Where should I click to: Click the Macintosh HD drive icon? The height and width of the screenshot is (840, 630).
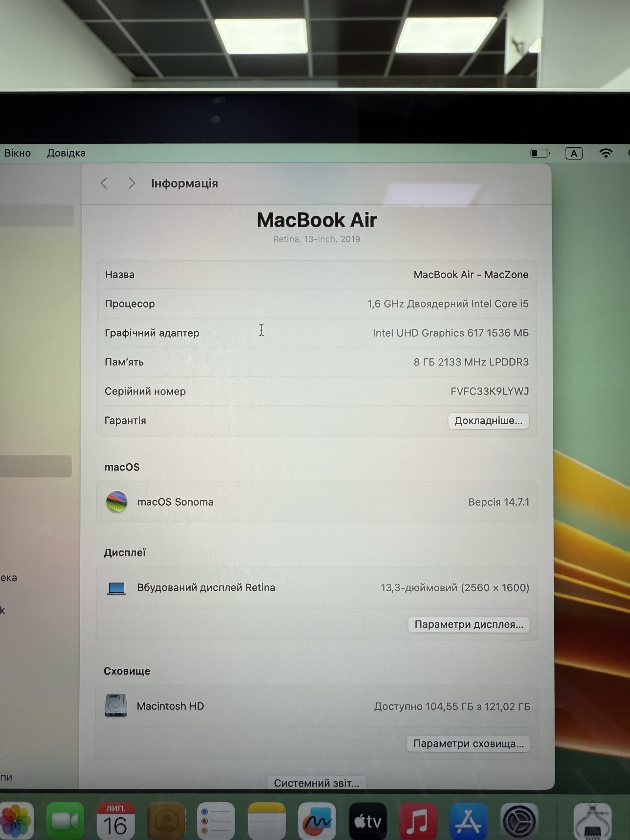[x=116, y=705]
